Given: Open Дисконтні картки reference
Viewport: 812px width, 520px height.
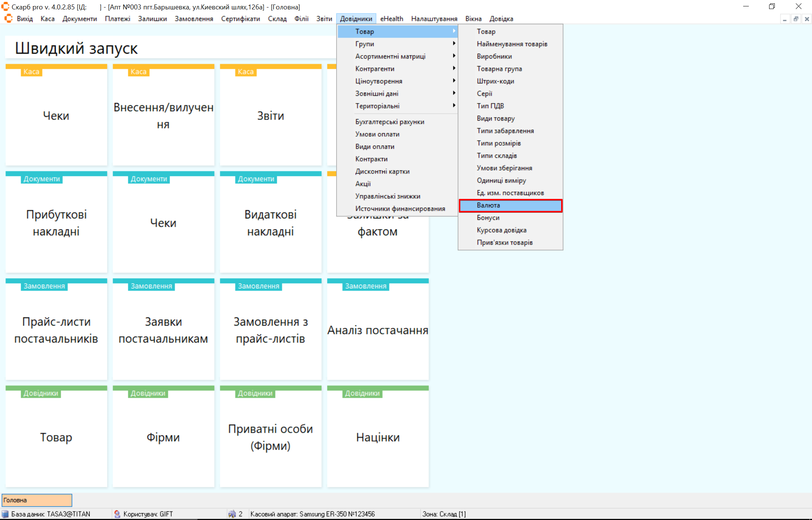Looking at the screenshot, I should pyautogui.click(x=382, y=171).
